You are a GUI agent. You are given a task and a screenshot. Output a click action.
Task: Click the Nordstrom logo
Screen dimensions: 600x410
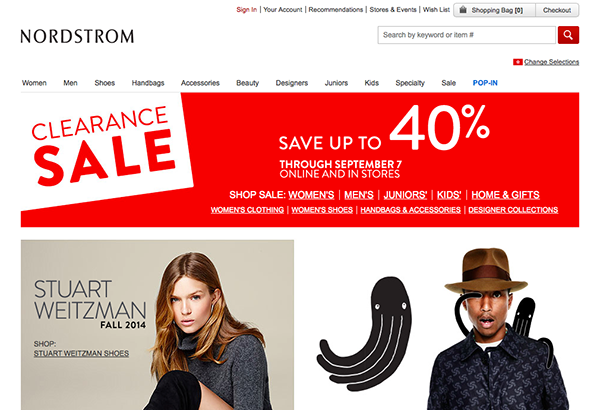pyautogui.click(x=77, y=36)
